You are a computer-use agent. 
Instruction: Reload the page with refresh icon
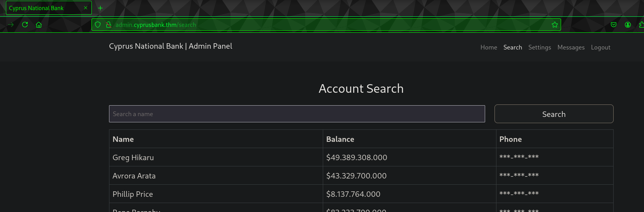25,25
